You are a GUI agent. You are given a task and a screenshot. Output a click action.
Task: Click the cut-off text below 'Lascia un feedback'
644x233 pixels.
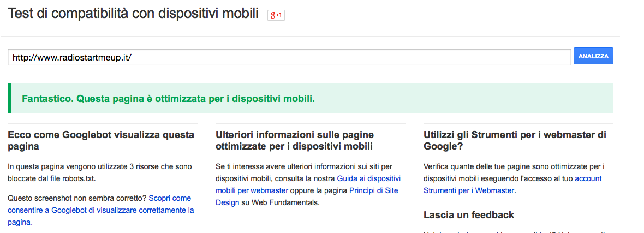[x=517, y=231]
